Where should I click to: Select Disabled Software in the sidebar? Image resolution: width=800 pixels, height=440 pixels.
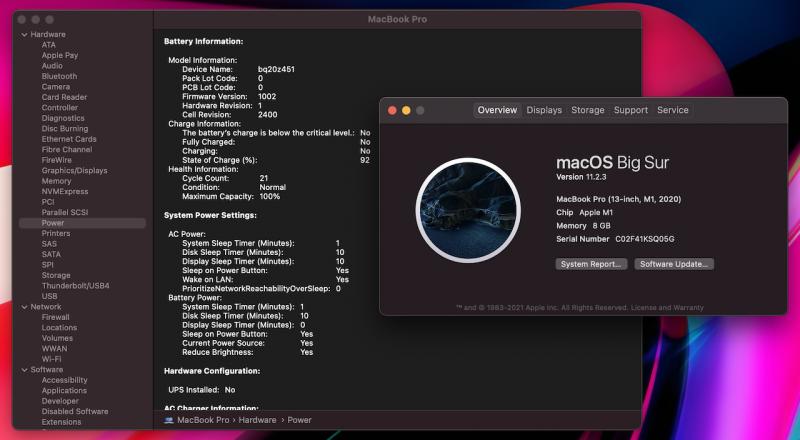(x=74, y=411)
